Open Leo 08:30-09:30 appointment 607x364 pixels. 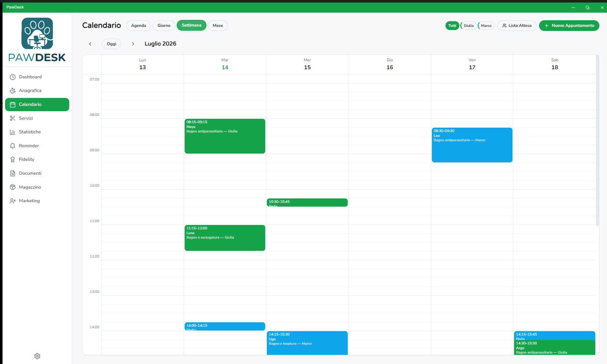472,145
